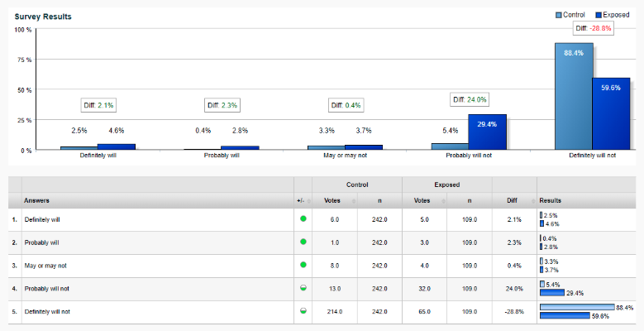Click the green indicator for May or may not
This screenshot has width=644, height=331.
click(303, 265)
